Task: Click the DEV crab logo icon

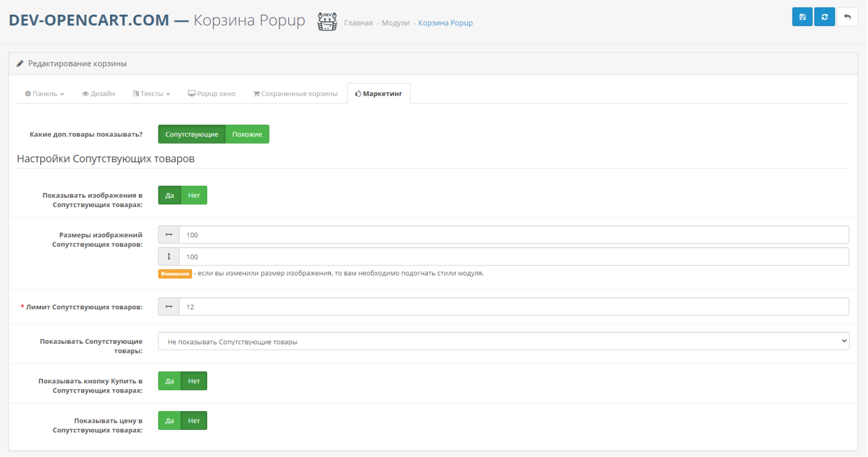Action: [327, 22]
